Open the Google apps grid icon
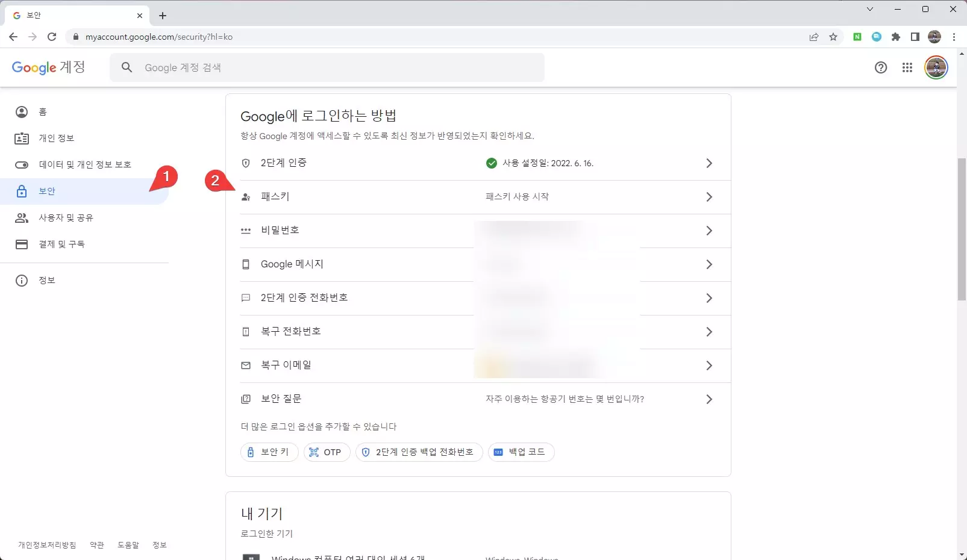Image resolution: width=967 pixels, height=560 pixels. [908, 67]
